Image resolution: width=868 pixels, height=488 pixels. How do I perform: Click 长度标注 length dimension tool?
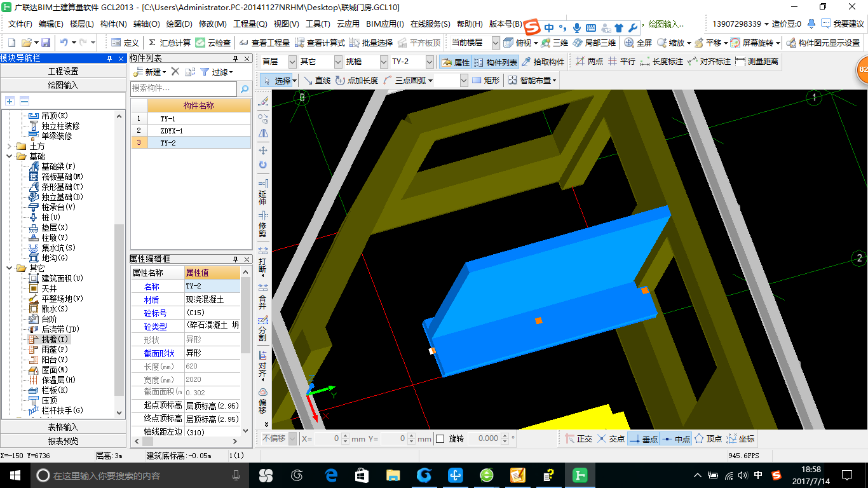pyautogui.click(x=662, y=62)
